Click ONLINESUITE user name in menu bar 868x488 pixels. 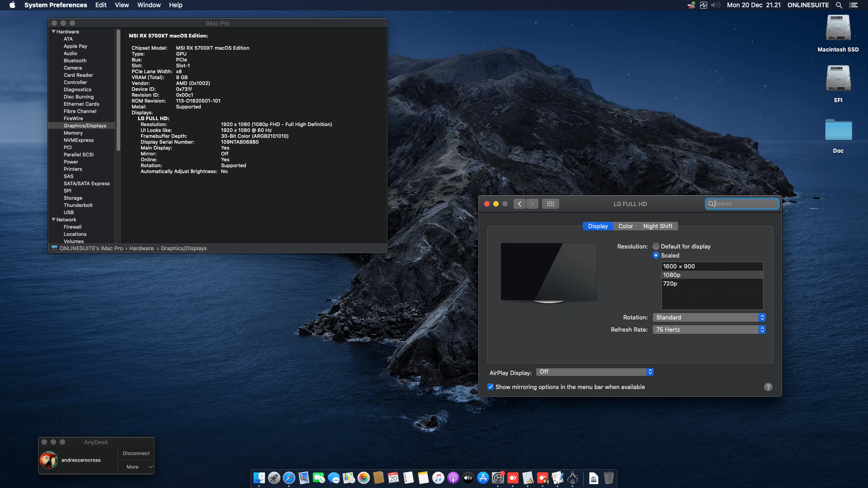pyautogui.click(x=808, y=5)
